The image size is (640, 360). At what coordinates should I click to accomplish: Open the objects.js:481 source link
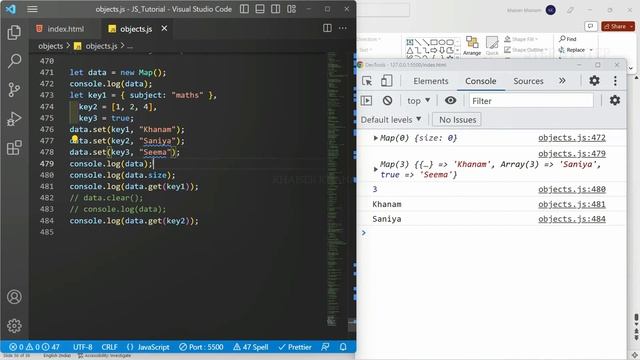pos(571,204)
